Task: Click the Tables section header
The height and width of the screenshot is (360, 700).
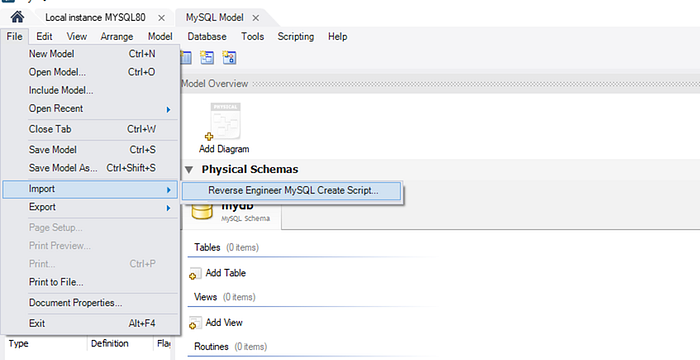Action: coord(226,247)
